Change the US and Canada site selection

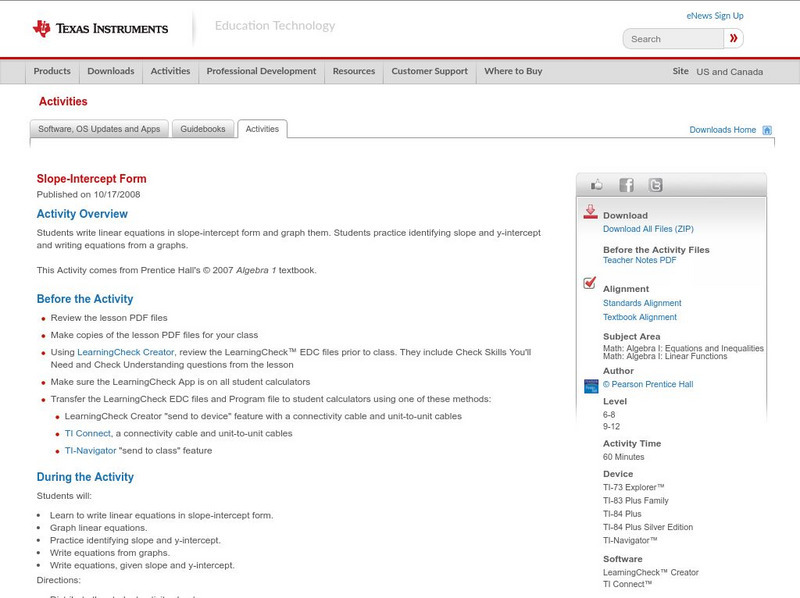729,72
